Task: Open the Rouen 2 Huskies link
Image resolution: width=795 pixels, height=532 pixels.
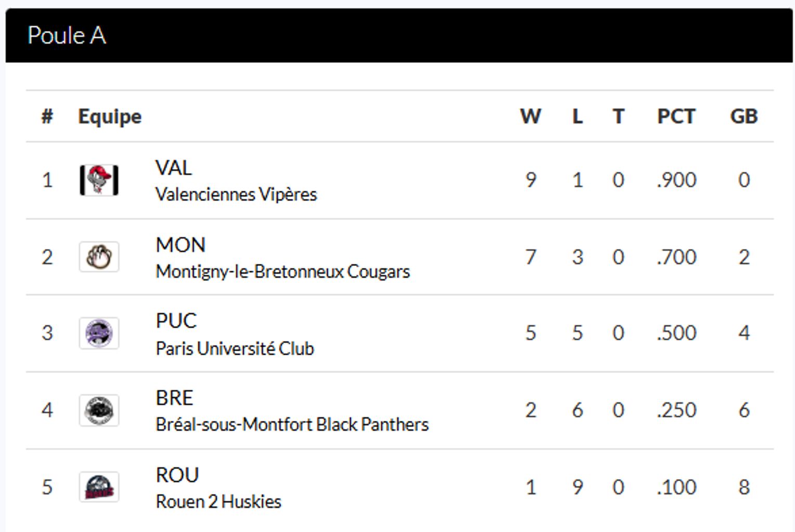Action: 218,501
